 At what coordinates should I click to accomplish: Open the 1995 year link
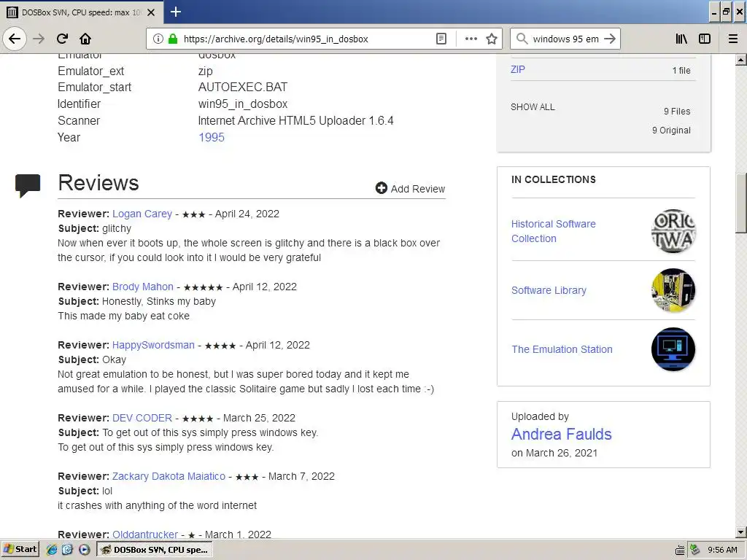pyautogui.click(x=211, y=137)
